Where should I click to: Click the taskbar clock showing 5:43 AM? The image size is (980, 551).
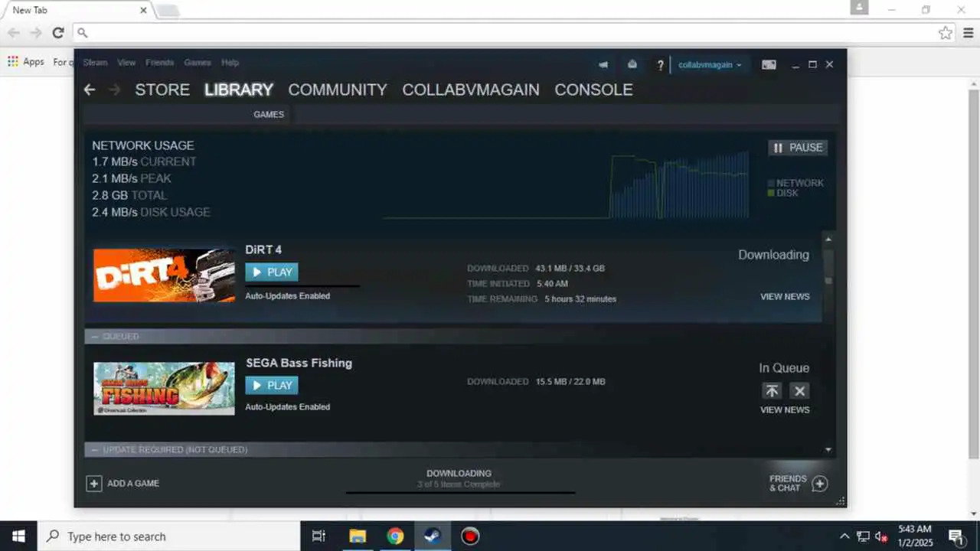[x=914, y=536]
